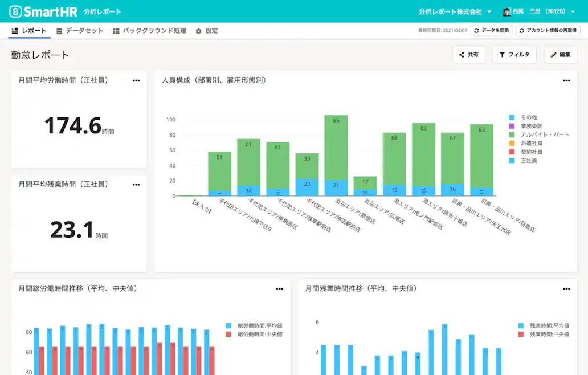Click the share icon on the 共有 button
Image resolution: width=588 pixels, height=375 pixels.
pos(461,55)
